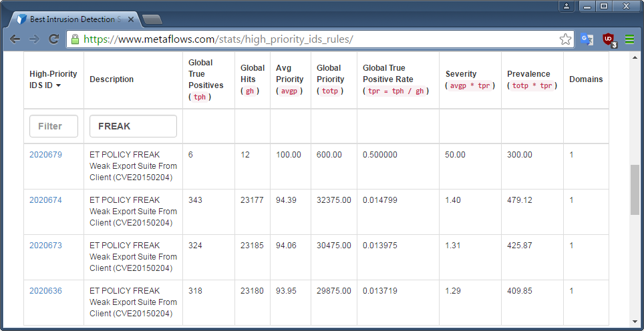Open IDS rule link 2020636
The height and width of the screenshot is (331, 644).
click(45, 291)
